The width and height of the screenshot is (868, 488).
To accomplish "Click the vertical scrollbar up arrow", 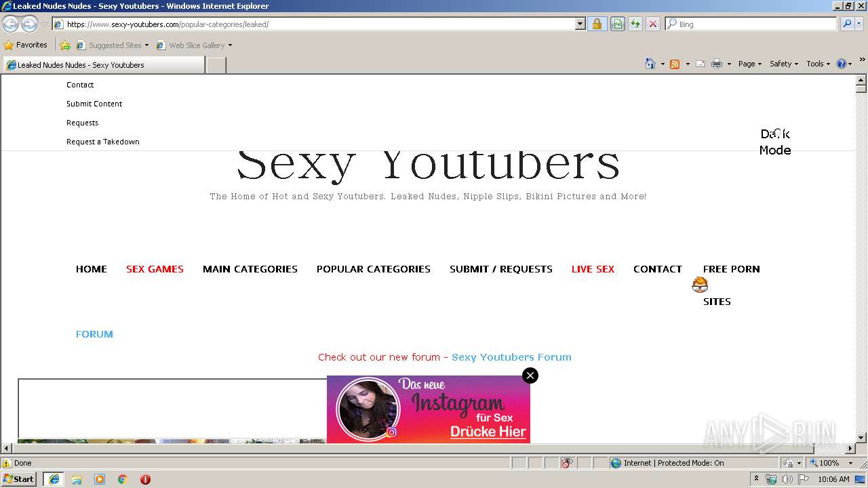I will tap(861, 79).
